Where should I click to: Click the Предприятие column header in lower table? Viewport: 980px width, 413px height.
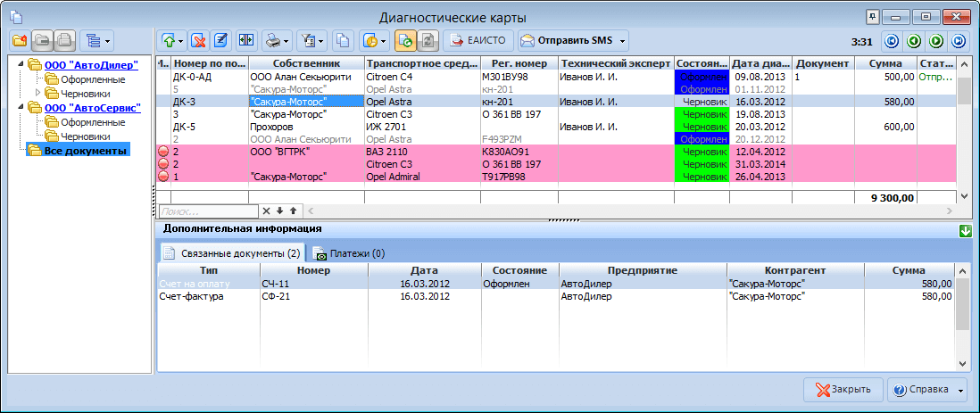[644, 270]
